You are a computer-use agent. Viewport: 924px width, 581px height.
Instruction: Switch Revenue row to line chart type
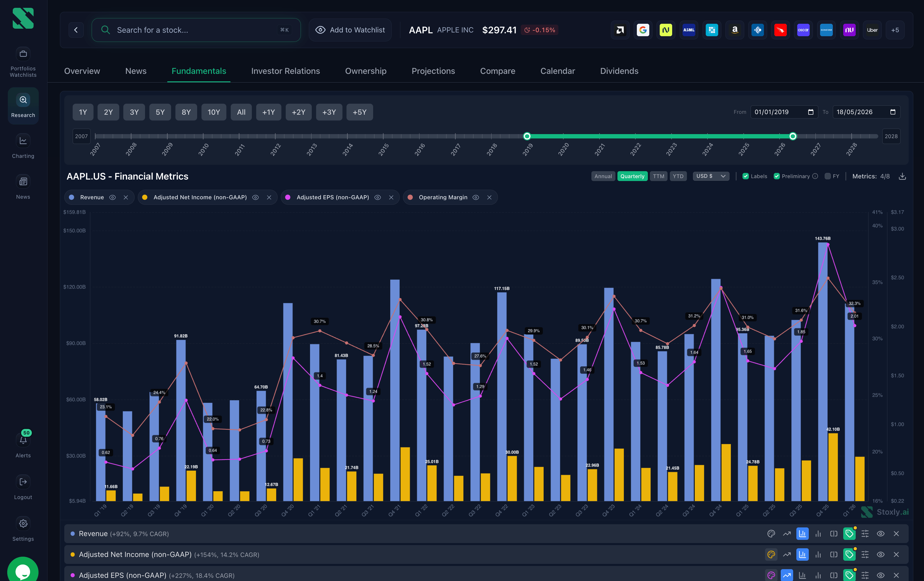click(x=787, y=534)
